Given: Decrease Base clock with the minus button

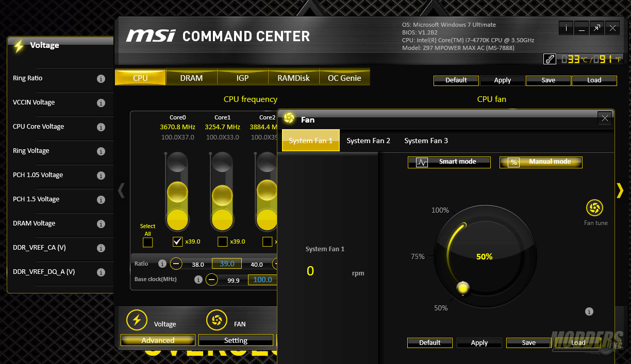Looking at the screenshot, I should pyautogui.click(x=212, y=280).
